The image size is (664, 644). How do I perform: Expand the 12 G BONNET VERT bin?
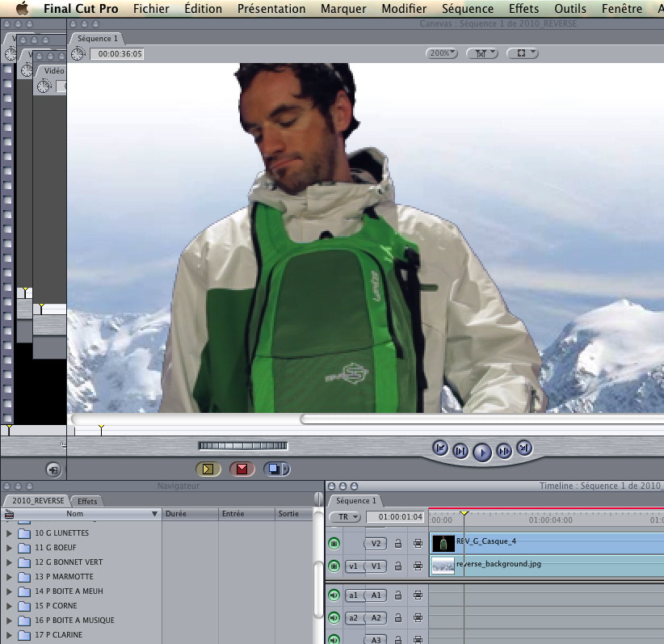(x=9, y=562)
